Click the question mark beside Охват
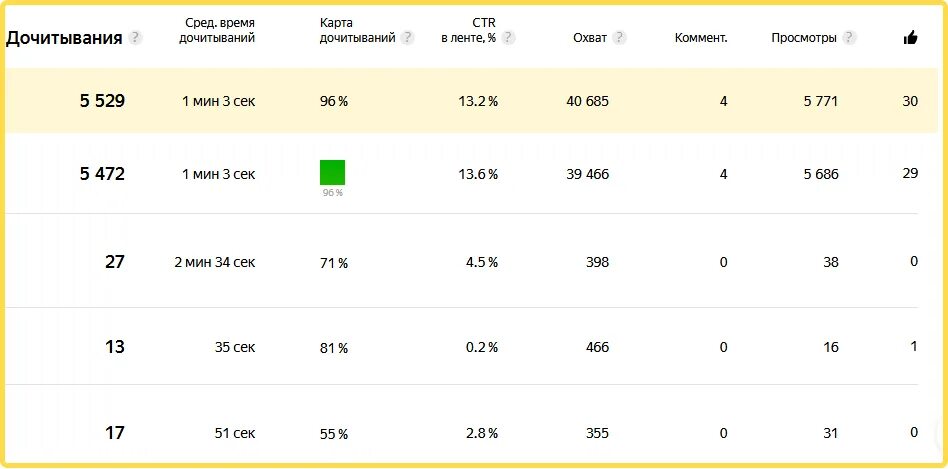The height and width of the screenshot is (469, 948). 619,38
